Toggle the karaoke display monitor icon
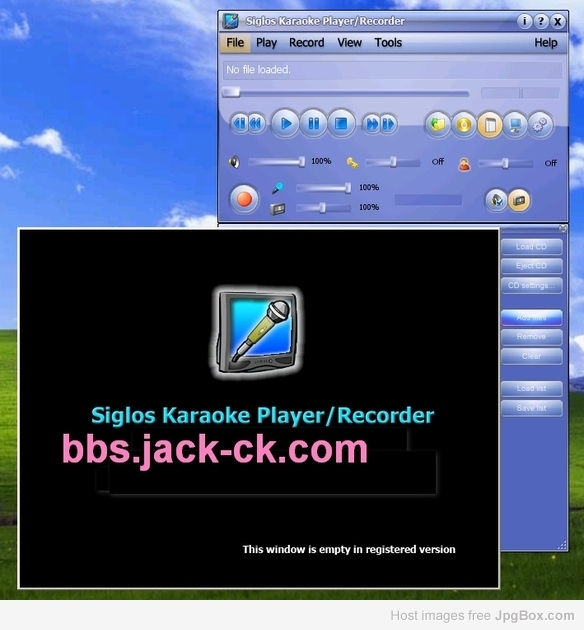Screen dimensions: 584x630 [515, 125]
